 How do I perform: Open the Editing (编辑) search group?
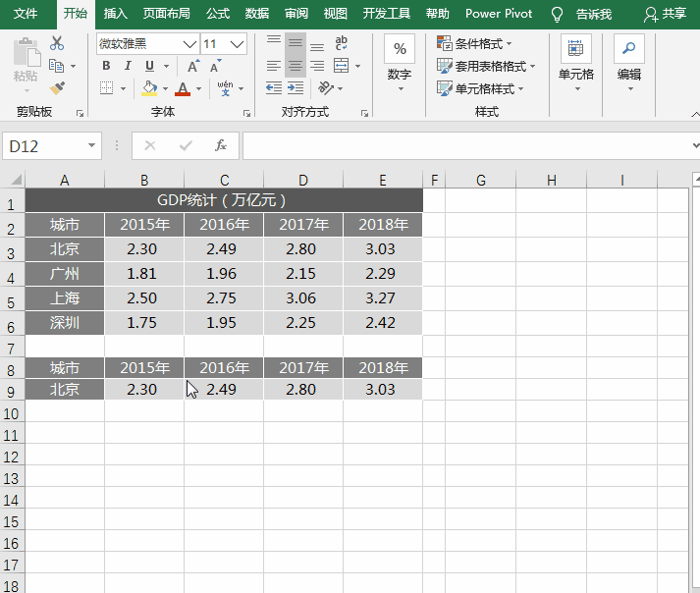[629, 63]
